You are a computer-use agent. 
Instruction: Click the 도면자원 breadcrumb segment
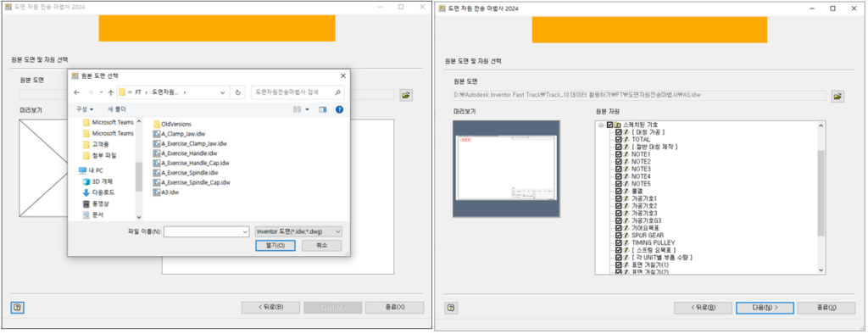point(165,92)
